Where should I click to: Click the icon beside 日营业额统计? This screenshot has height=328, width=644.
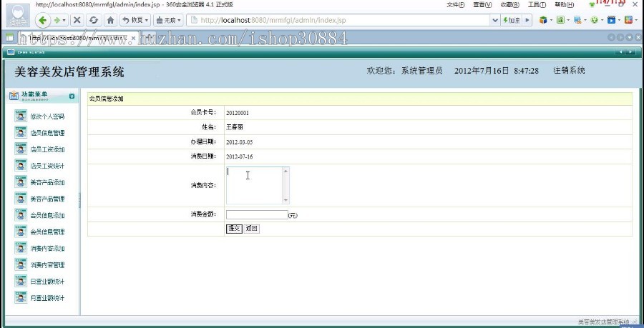[x=21, y=282]
